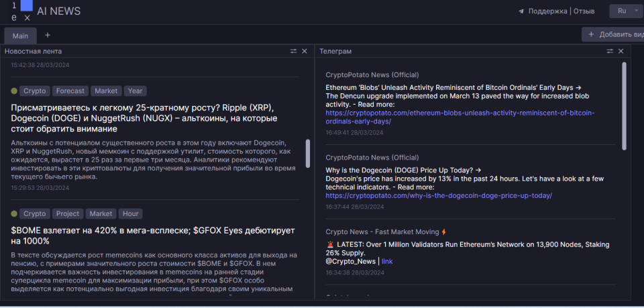644x308 pixels.
Task: Click timestamp 16:49:41 28/03/2024
Action: point(355,133)
